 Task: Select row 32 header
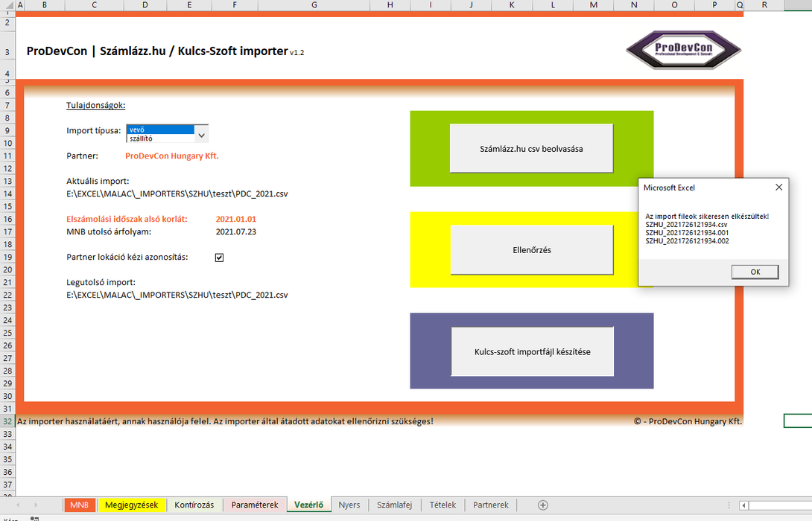(x=7, y=421)
